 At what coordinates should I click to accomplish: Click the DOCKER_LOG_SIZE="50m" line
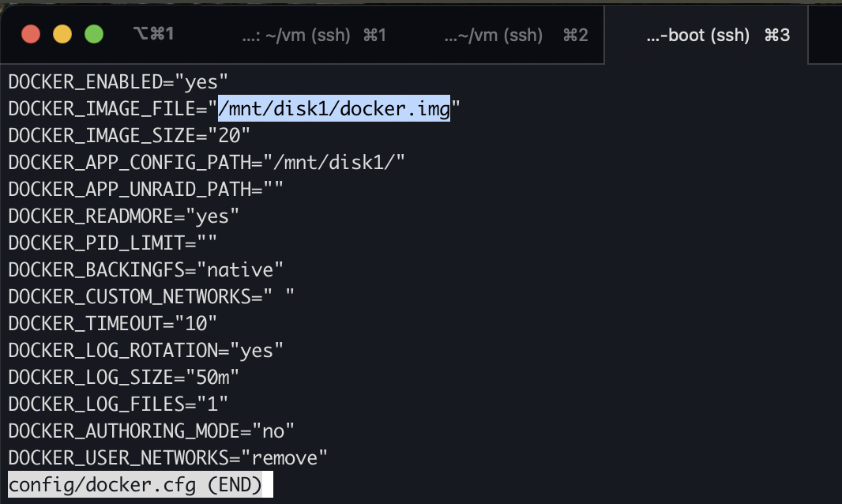coord(123,377)
